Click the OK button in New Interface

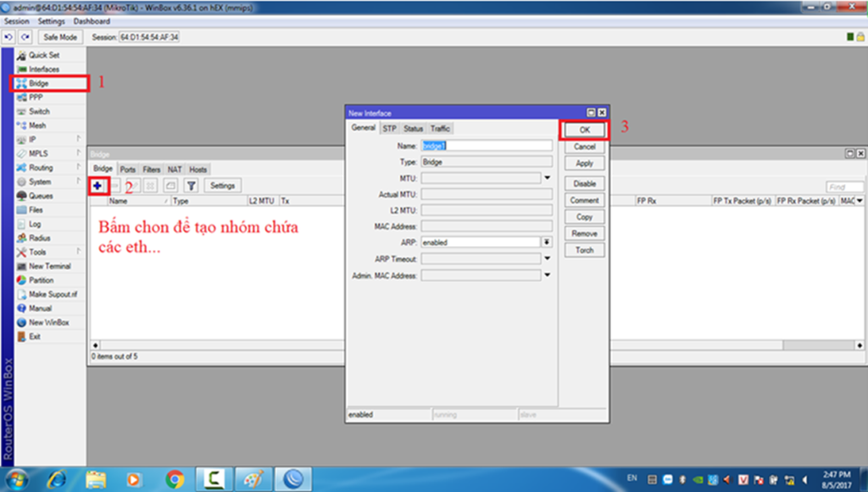click(x=584, y=130)
